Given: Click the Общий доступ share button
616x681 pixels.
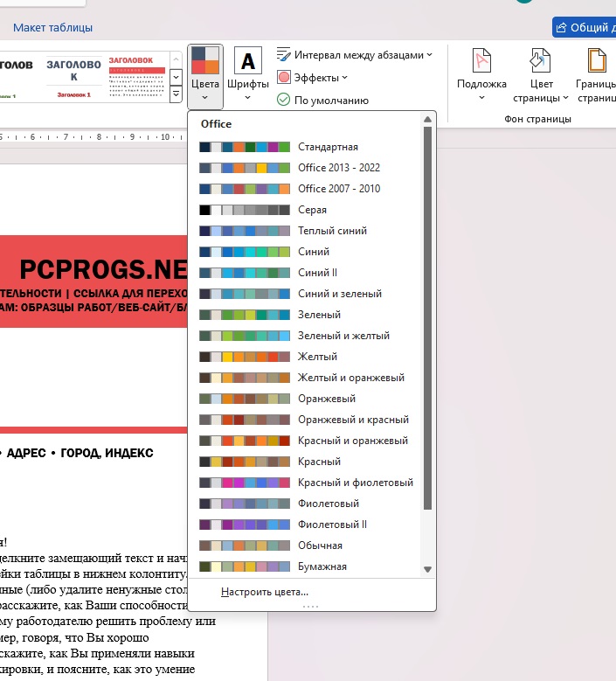Looking at the screenshot, I should point(585,27).
